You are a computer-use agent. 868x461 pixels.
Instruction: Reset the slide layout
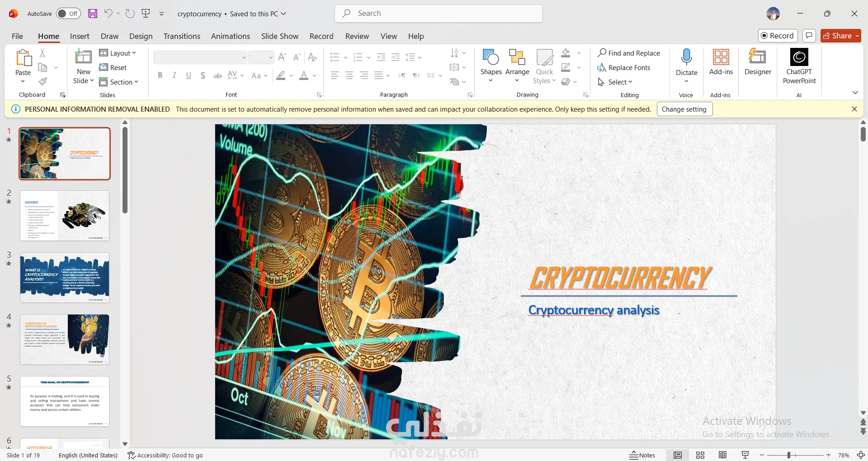(x=113, y=67)
